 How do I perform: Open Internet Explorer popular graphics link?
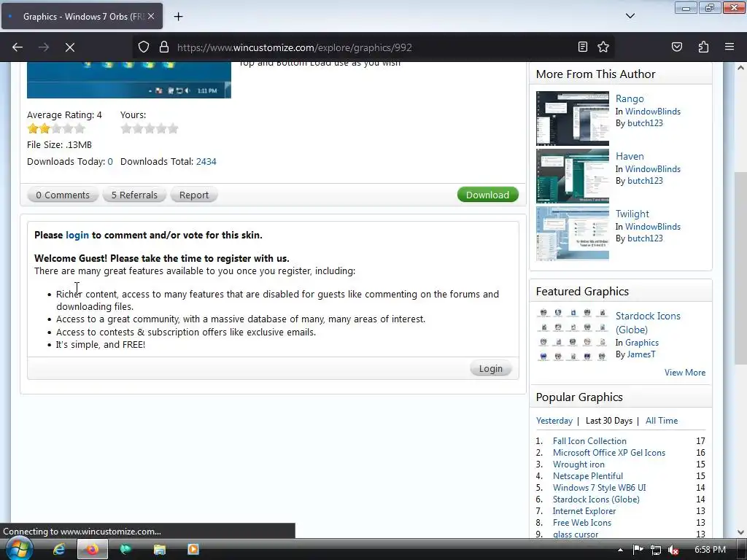584,511
